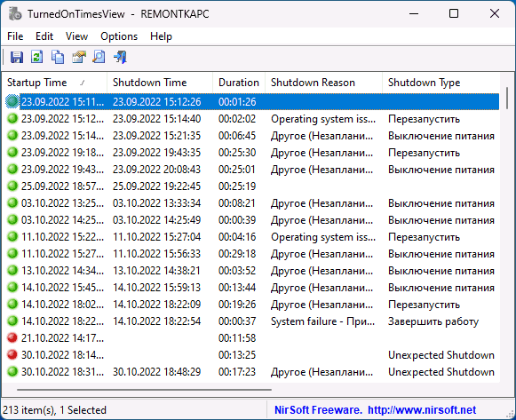The height and width of the screenshot is (420, 516).
Task: Select the 14.10.2022 18:22 System failure row
Action: coord(252,321)
